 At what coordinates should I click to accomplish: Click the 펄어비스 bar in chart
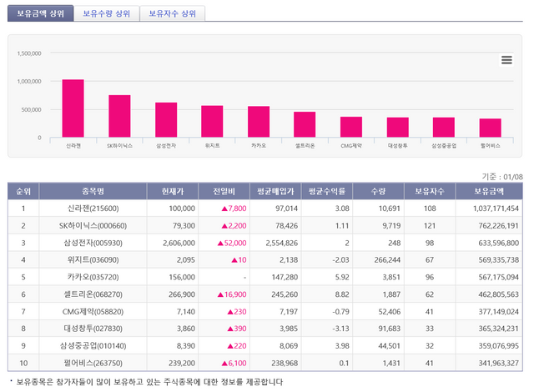(x=491, y=128)
